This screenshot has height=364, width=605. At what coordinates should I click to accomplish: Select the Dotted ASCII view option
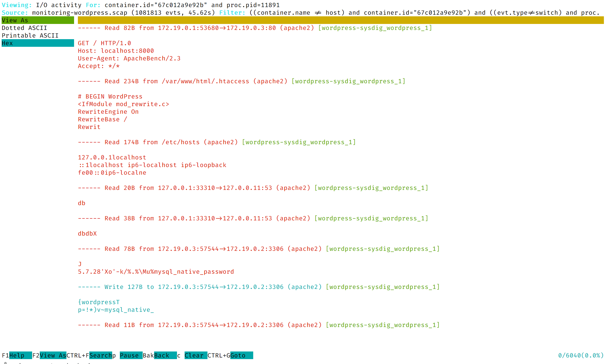point(38,28)
